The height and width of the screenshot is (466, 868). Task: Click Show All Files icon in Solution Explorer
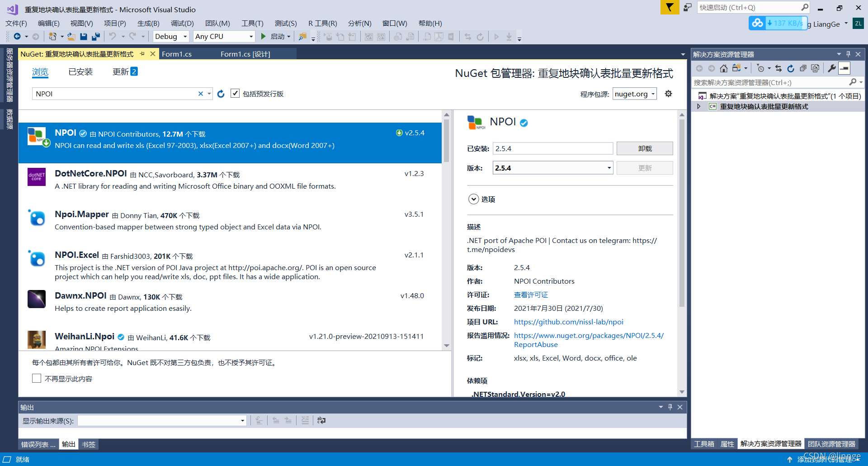pyautogui.click(x=815, y=68)
